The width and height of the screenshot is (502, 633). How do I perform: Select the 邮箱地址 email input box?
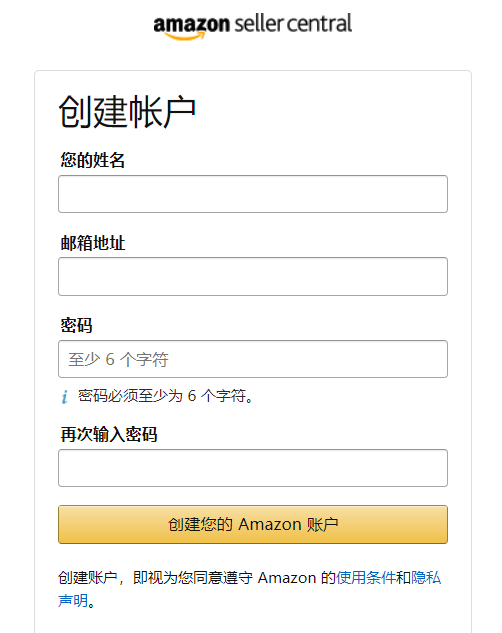point(253,277)
